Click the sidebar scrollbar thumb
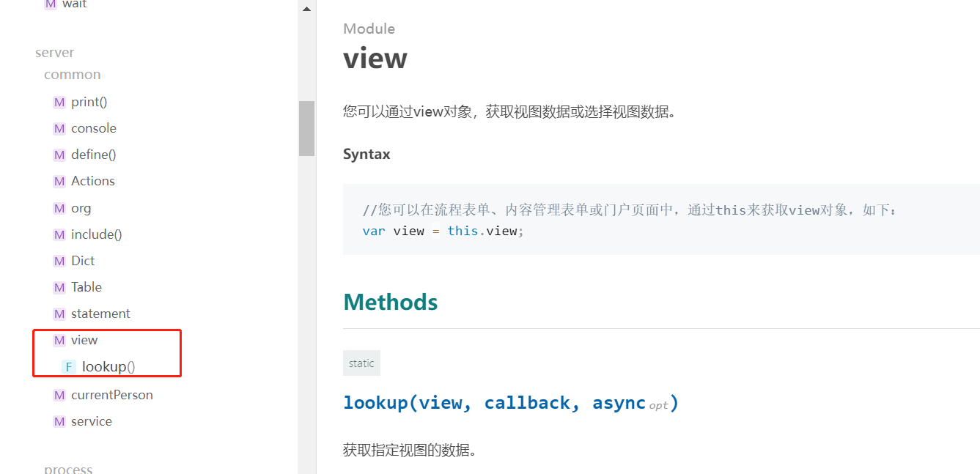980x474 pixels. 306,128
